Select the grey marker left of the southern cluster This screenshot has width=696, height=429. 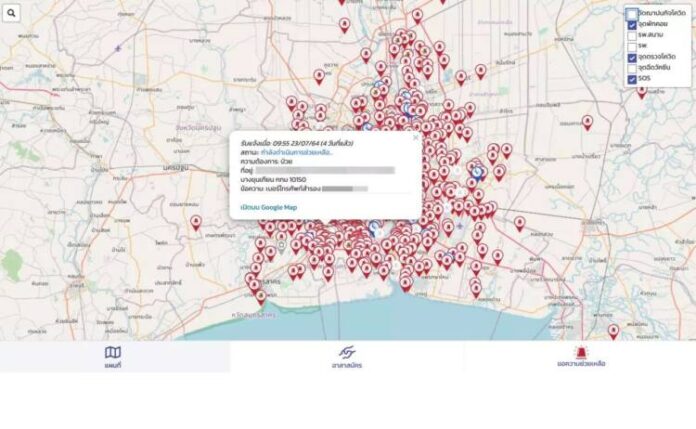pyautogui.click(x=281, y=246)
